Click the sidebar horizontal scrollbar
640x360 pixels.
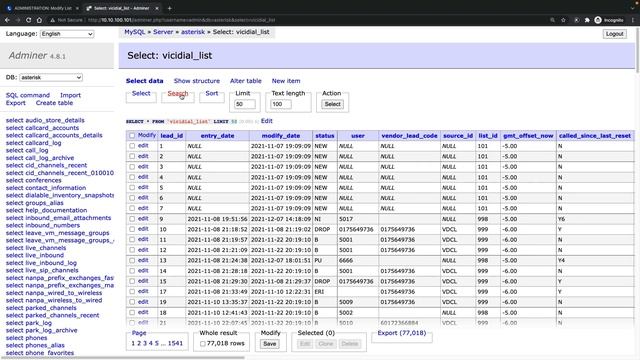click(122, 358)
